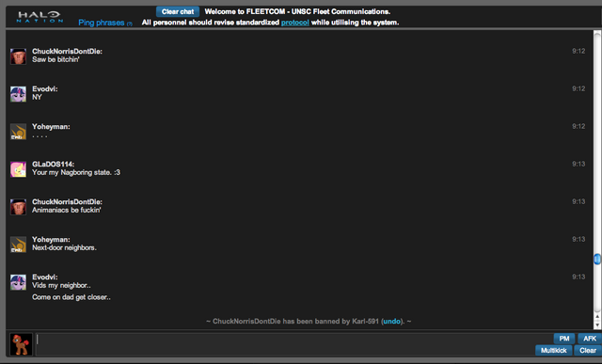
Task: Click the message 'Vids my neighbor..'
Action: coord(61,285)
